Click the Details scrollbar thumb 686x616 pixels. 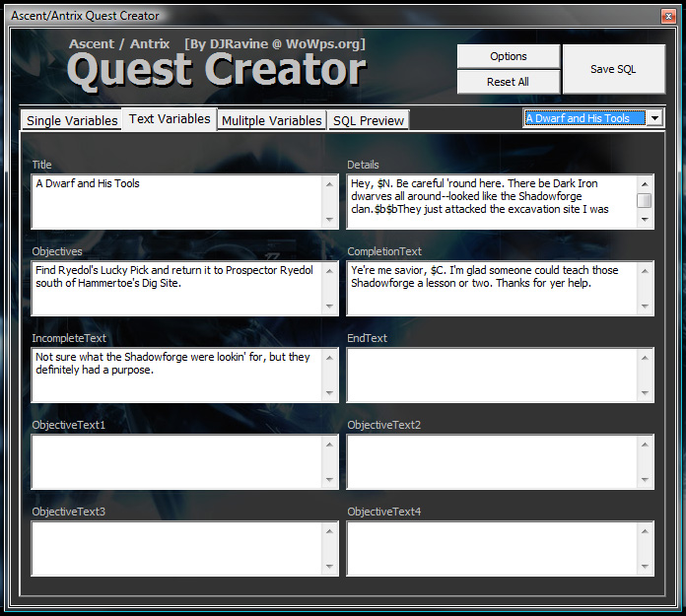645,200
